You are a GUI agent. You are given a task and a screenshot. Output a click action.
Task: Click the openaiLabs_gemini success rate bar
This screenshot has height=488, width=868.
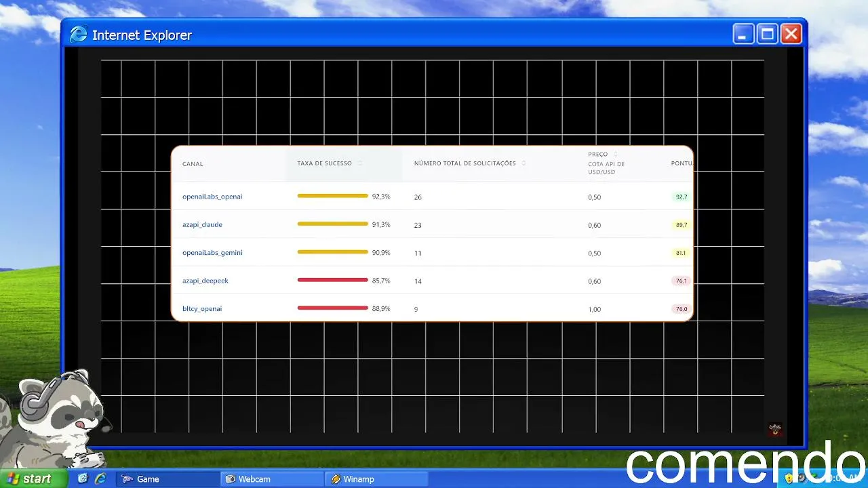tap(332, 252)
